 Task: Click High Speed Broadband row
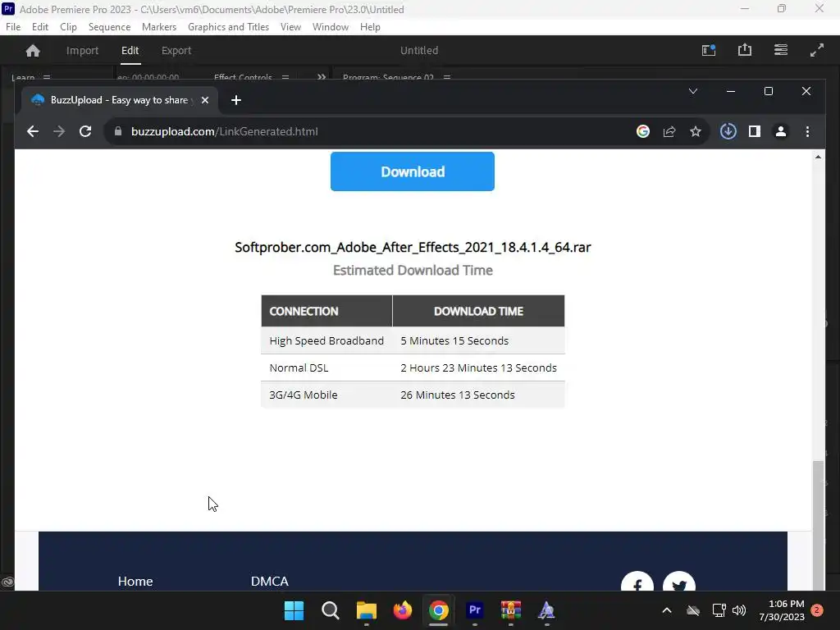click(413, 340)
